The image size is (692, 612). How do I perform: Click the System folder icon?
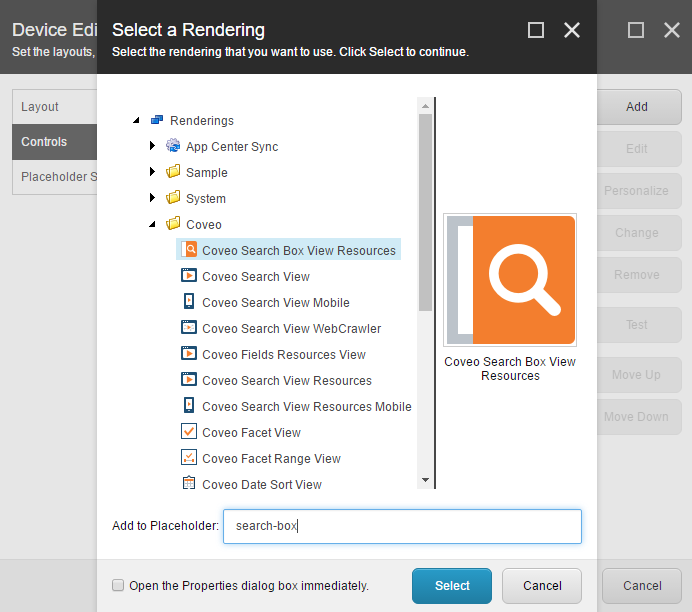(173, 198)
